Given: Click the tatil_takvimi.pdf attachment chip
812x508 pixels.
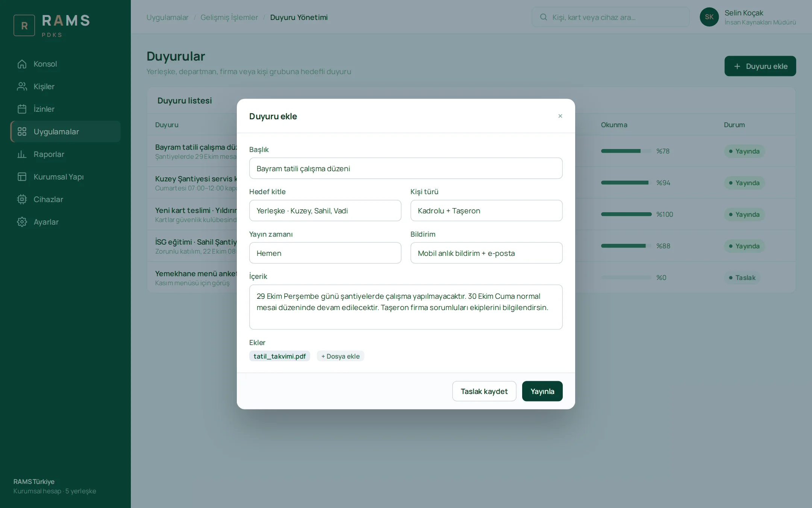Looking at the screenshot, I should tap(280, 356).
